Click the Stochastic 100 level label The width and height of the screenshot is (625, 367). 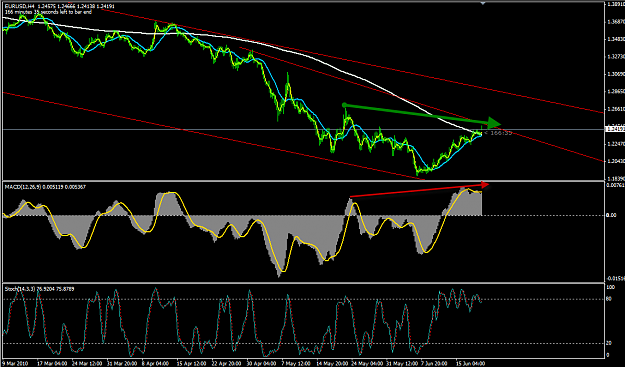pos(610,287)
